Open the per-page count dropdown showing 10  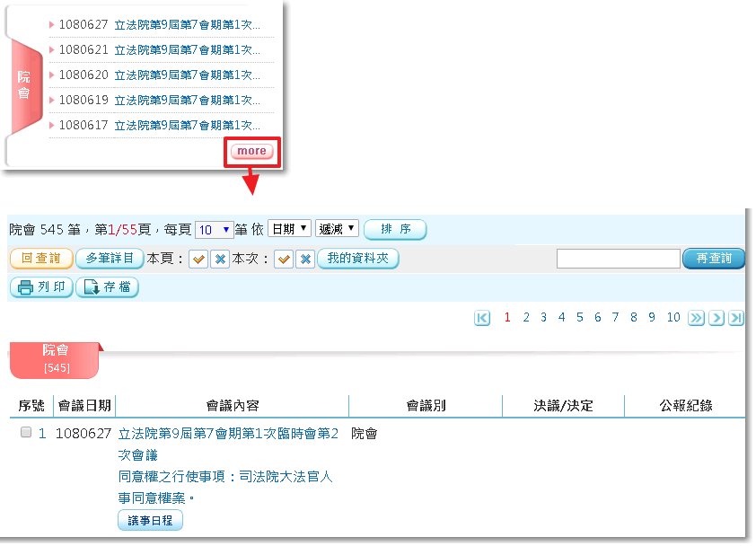coord(214,230)
